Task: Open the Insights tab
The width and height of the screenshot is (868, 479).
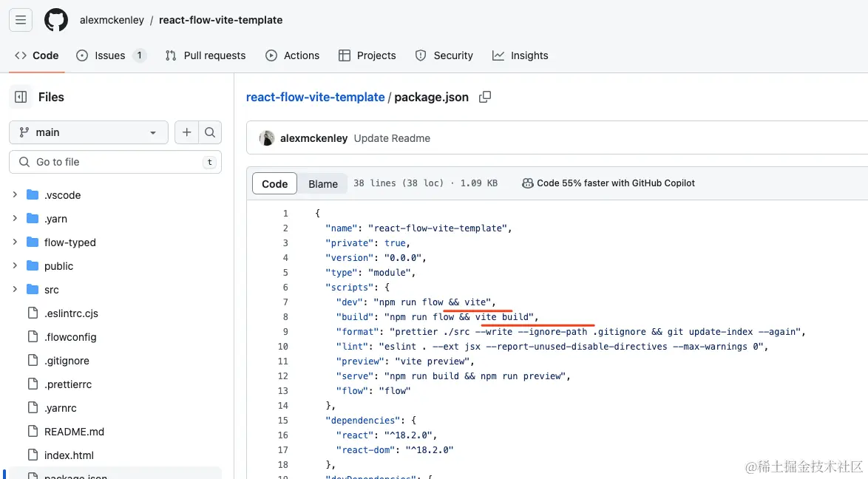Action: point(521,55)
